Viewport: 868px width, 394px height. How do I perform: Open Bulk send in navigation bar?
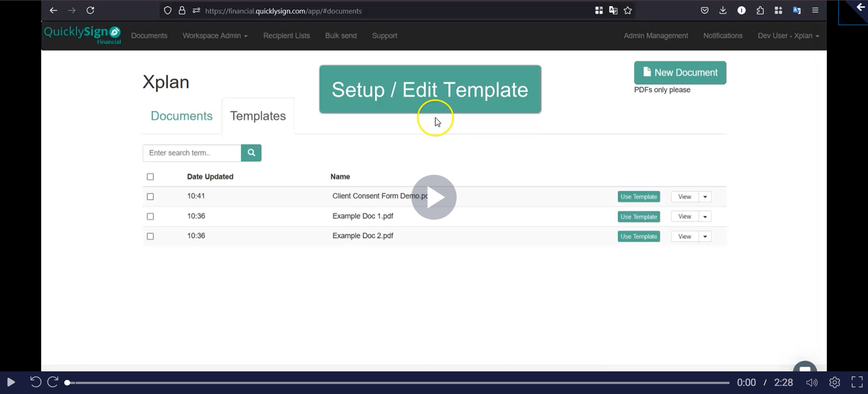[341, 36]
